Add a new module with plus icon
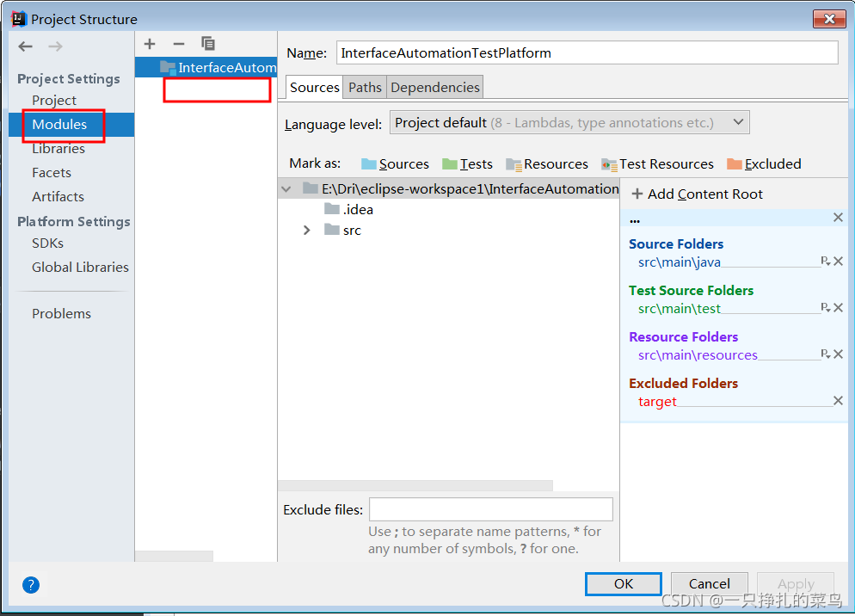 pyautogui.click(x=150, y=44)
